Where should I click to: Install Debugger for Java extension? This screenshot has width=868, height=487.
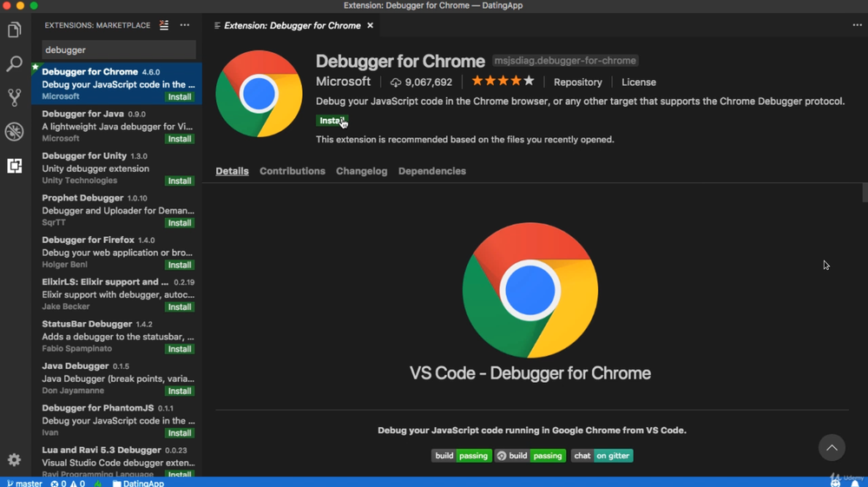click(x=180, y=139)
